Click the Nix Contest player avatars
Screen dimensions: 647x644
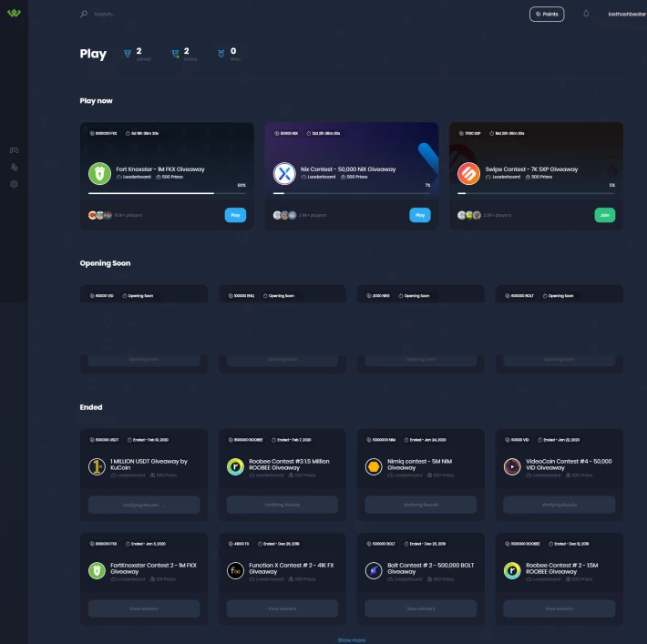point(284,215)
